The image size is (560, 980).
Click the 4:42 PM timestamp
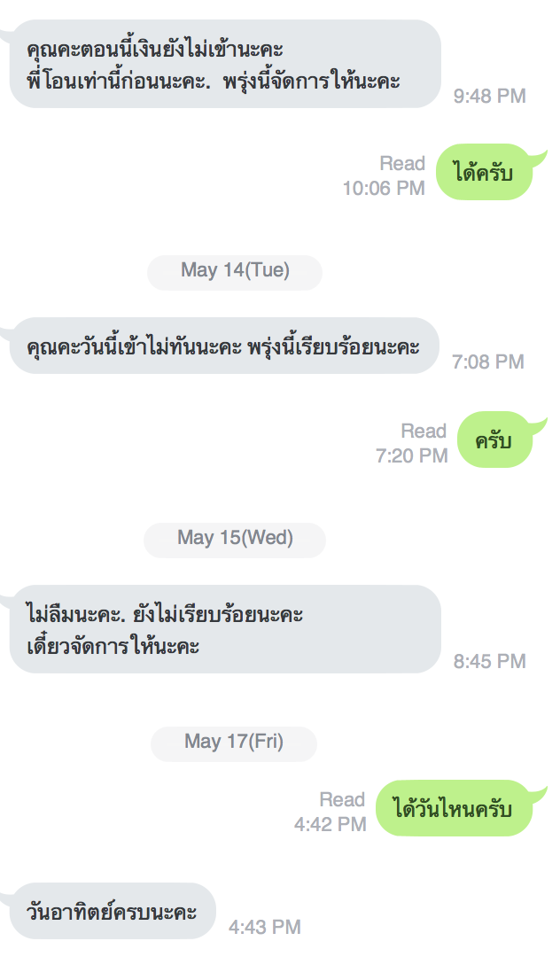coord(331,824)
